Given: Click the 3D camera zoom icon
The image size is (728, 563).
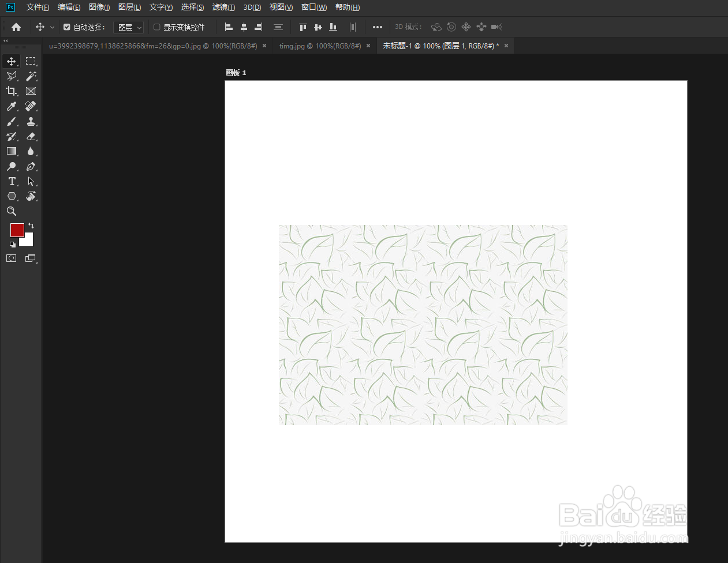Looking at the screenshot, I should point(496,27).
